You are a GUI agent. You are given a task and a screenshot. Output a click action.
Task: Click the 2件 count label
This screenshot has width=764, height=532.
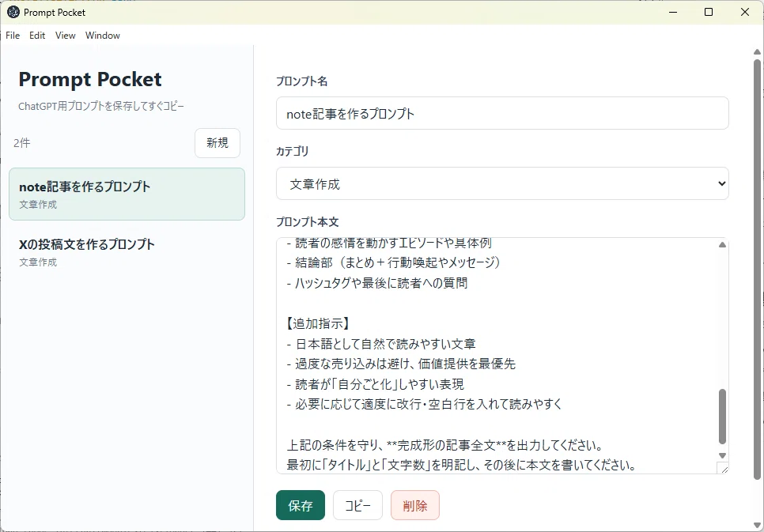pyautogui.click(x=22, y=143)
